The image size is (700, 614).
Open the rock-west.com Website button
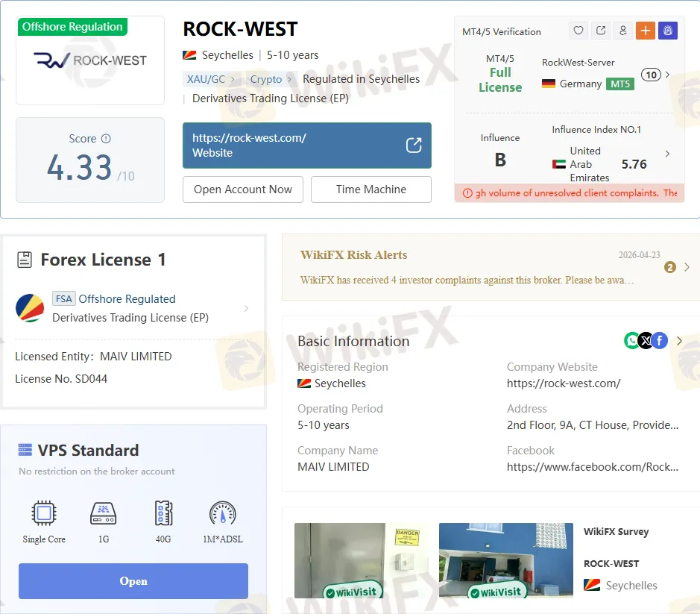pyautogui.click(x=306, y=145)
